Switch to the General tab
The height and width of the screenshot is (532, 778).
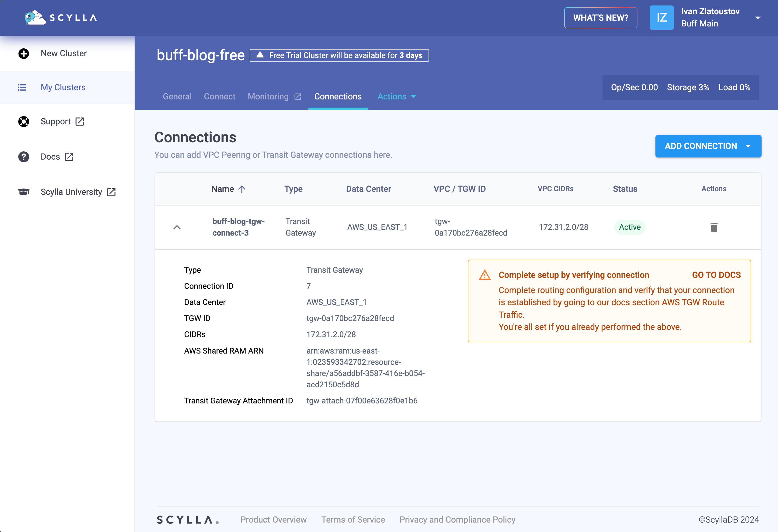click(177, 97)
